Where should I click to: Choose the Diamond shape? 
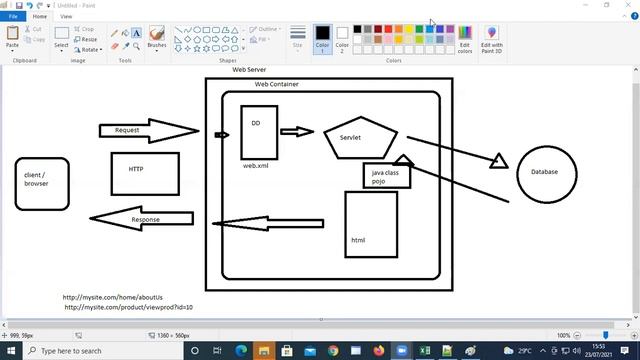coord(188,40)
